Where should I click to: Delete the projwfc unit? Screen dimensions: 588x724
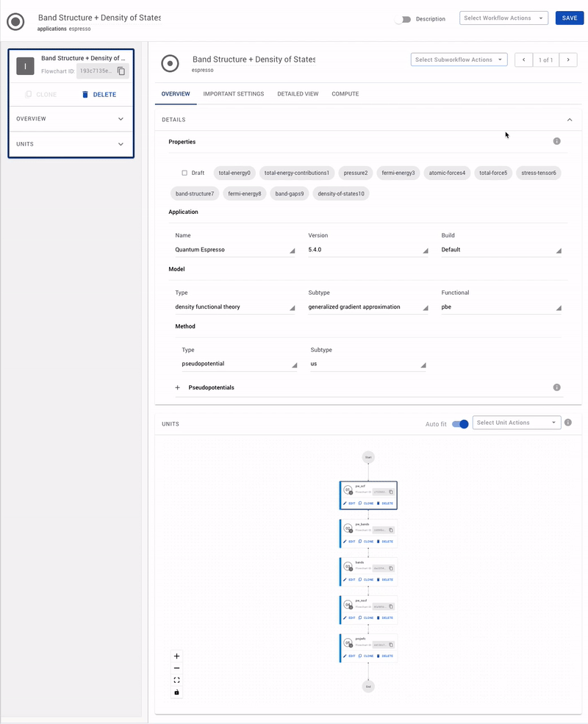[x=385, y=656]
